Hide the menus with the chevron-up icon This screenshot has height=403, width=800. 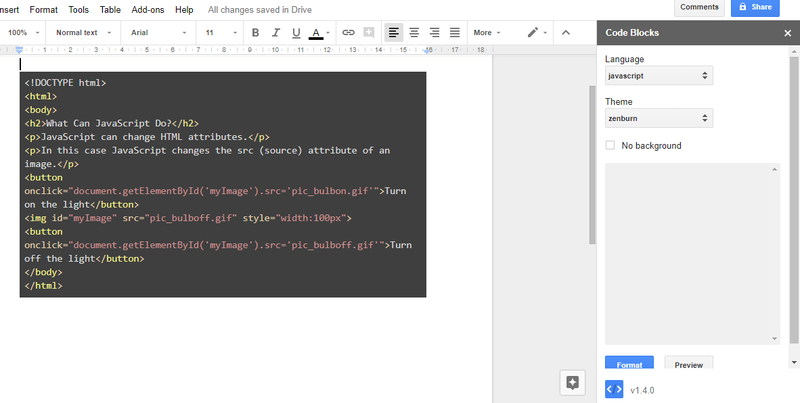pos(565,33)
